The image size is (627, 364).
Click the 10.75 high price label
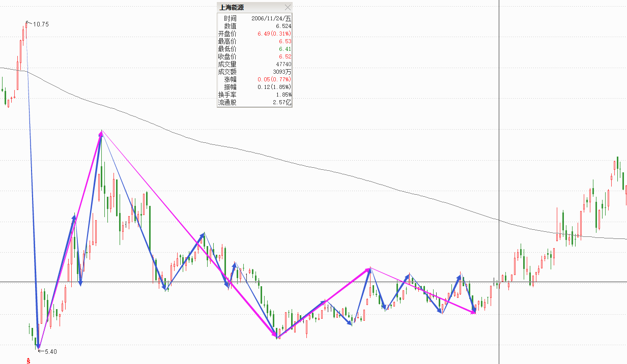coord(41,24)
